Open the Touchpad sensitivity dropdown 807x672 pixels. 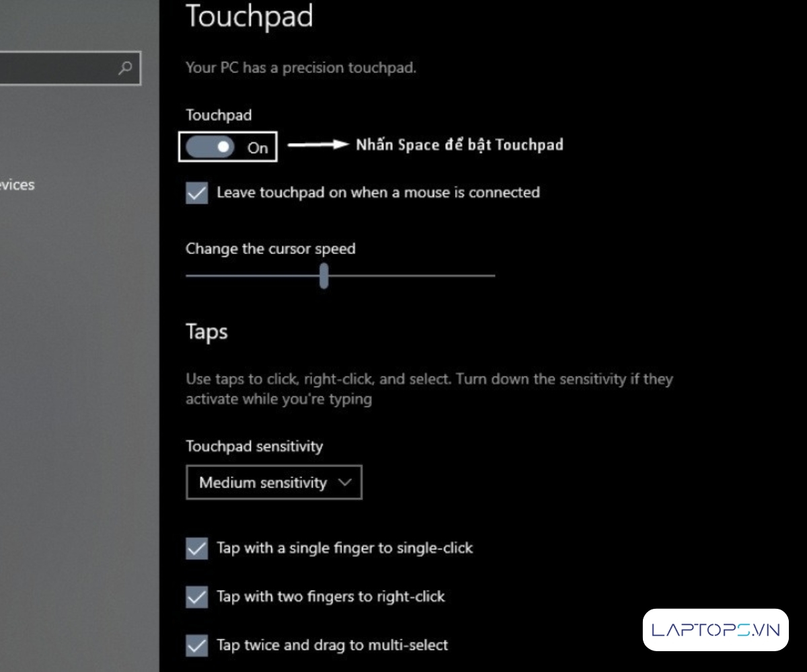coord(274,482)
